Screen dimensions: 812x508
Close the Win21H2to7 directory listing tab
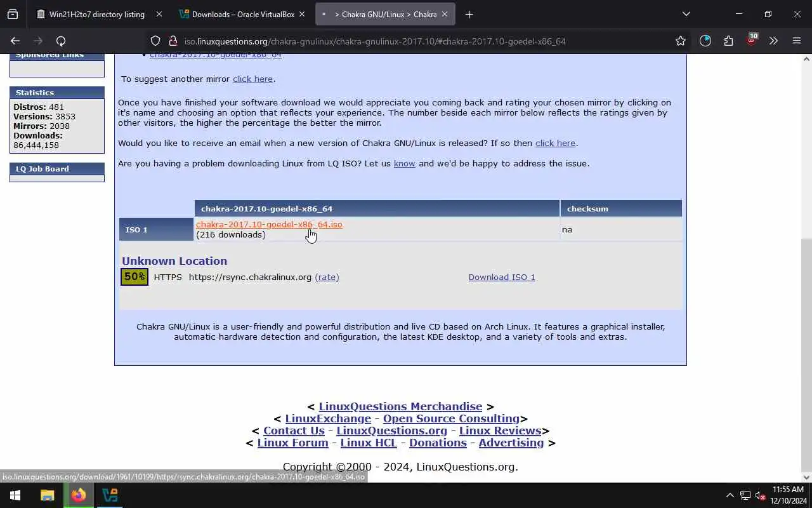pos(159,14)
